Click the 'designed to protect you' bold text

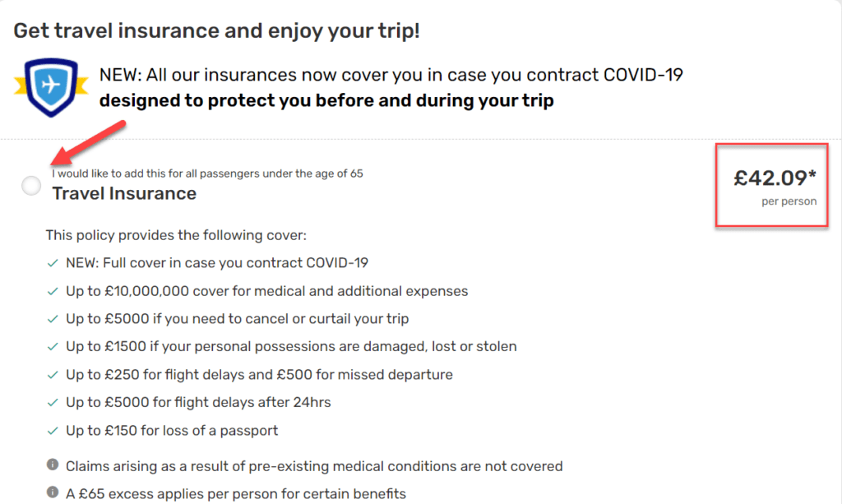[326, 100]
